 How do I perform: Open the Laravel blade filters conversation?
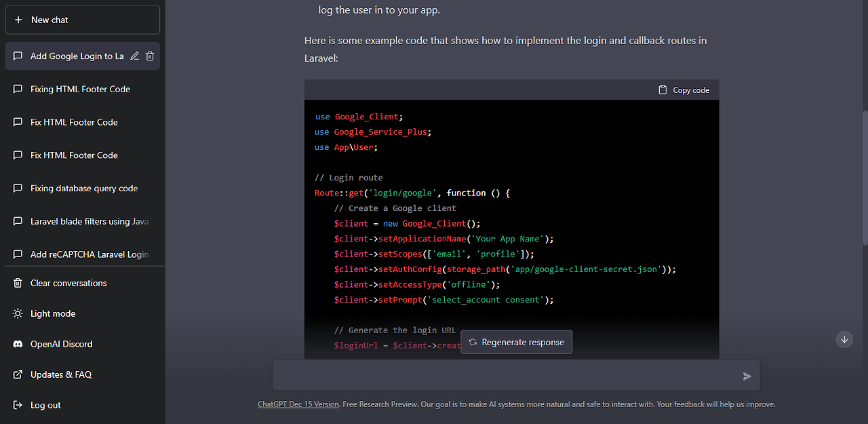point(86,221)
